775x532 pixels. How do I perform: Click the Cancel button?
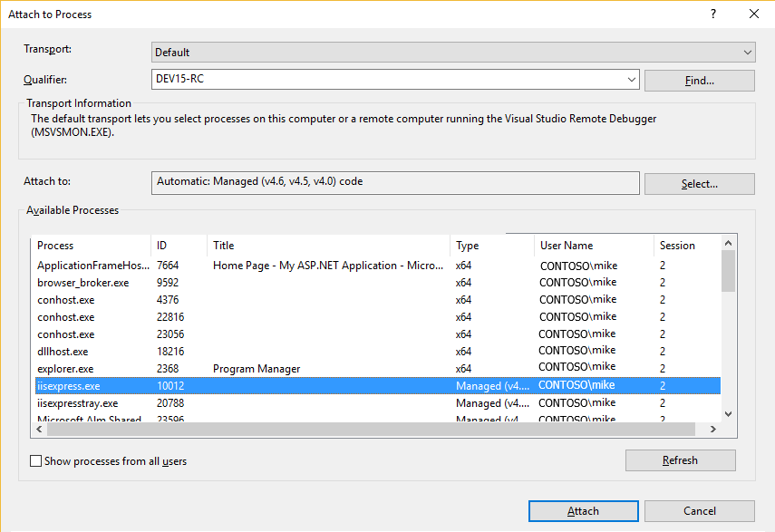click(699, 510)
